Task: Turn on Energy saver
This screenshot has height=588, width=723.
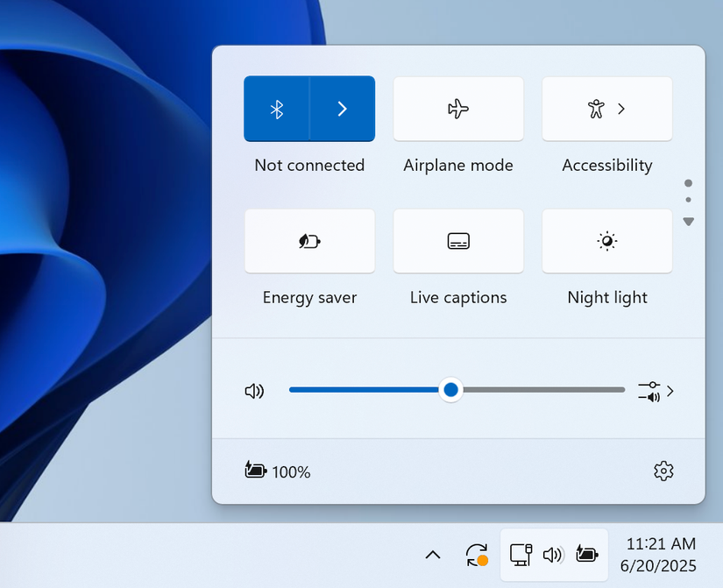Action: pyautogui.click(x=309, y=241)
